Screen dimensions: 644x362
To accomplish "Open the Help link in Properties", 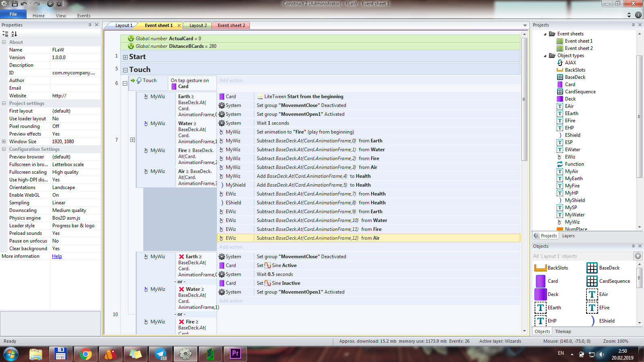I will (x=57, y=256).
